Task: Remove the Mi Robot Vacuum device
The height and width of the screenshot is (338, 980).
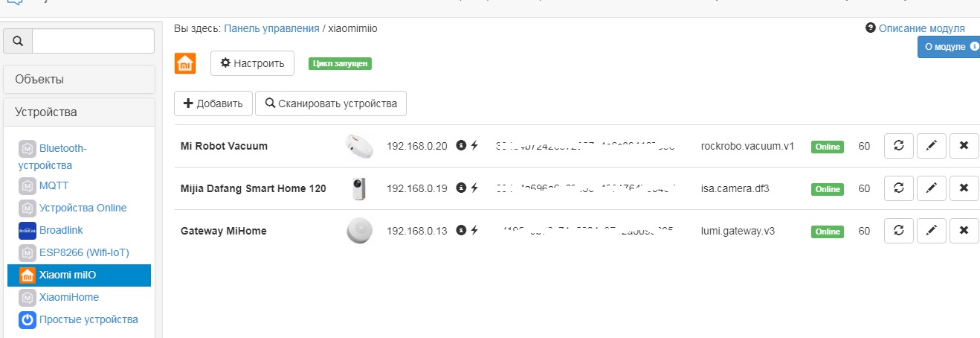Action: point(964,146)
